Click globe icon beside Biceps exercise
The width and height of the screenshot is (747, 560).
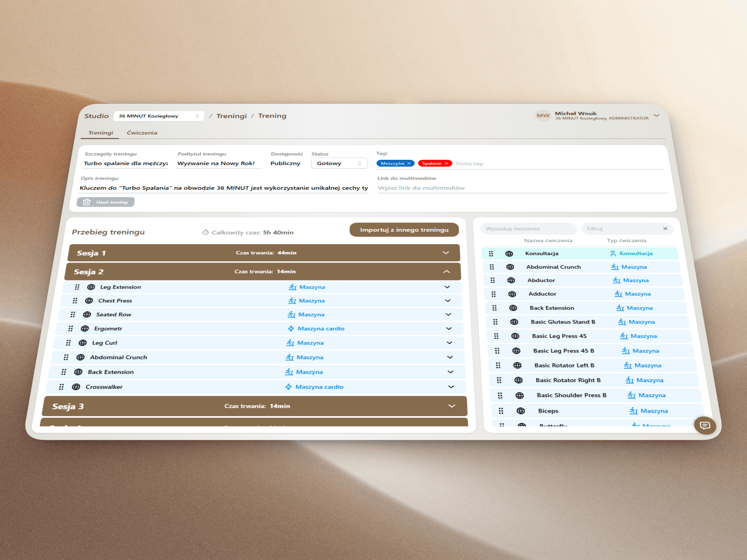[521, 411]
